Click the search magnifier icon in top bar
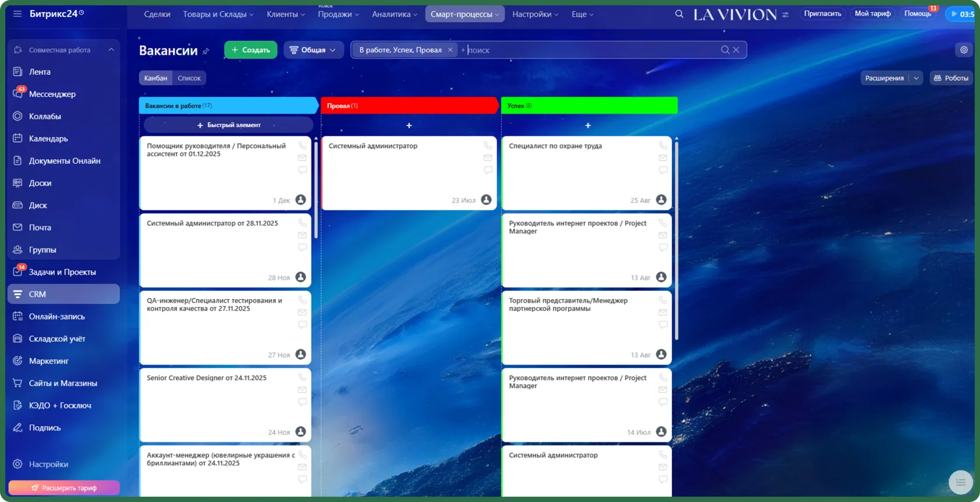This screenshot has width=980, height=502. pyautogui.click(x=679, y=14)
